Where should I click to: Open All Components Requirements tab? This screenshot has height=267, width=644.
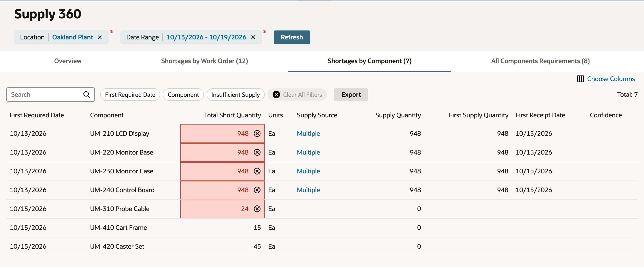[540, 61]
